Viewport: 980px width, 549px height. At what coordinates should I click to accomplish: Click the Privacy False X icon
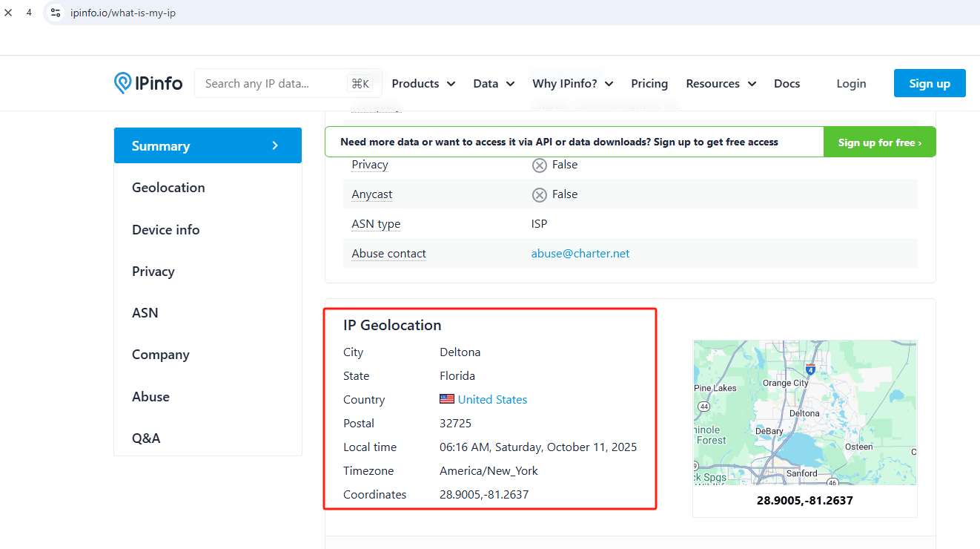coord(540,165)
